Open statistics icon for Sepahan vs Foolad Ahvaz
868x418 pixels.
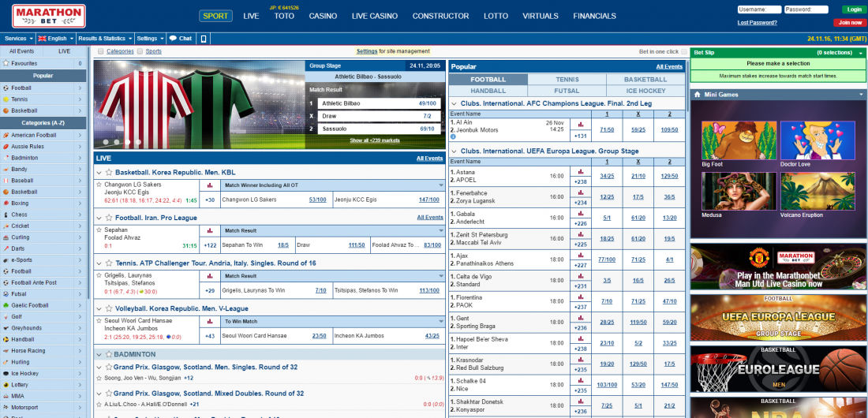210,230
